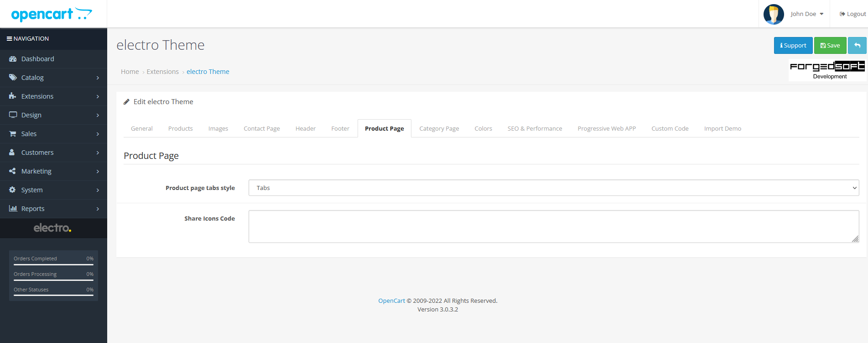Open the John Doe user dropdown
Viewport: 868px width, 343px height.
point(807,14)
